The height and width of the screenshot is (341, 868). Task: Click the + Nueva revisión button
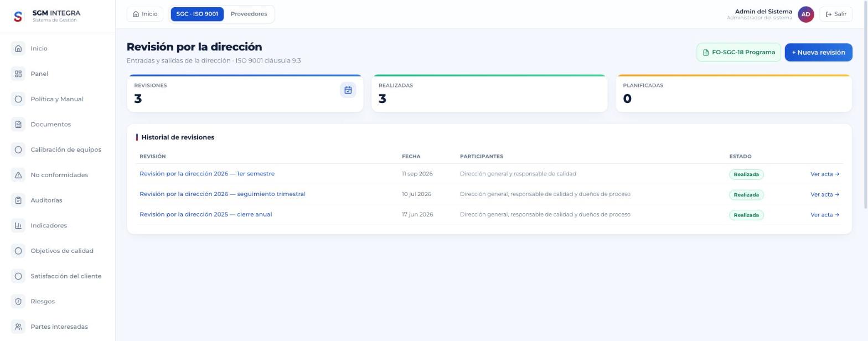[x=818, y=53]
